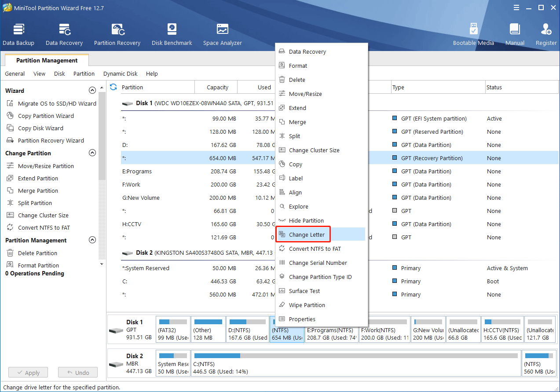This screenshot has width=560, height=392.
Task: Select the D:(NTFS) block in disk map
Action: click(x=248, y=330)
